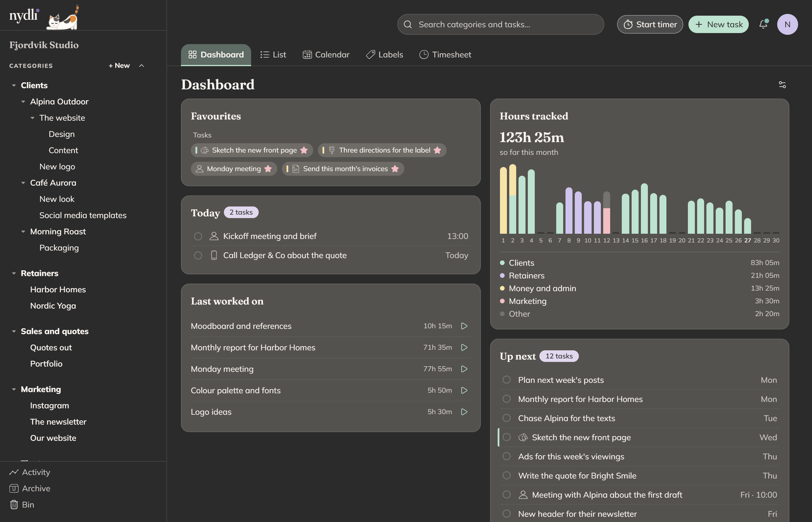Start timer for Monthly report for Harbor Homes
This screenshot has width=812, height=522.
tap(464, 347)
